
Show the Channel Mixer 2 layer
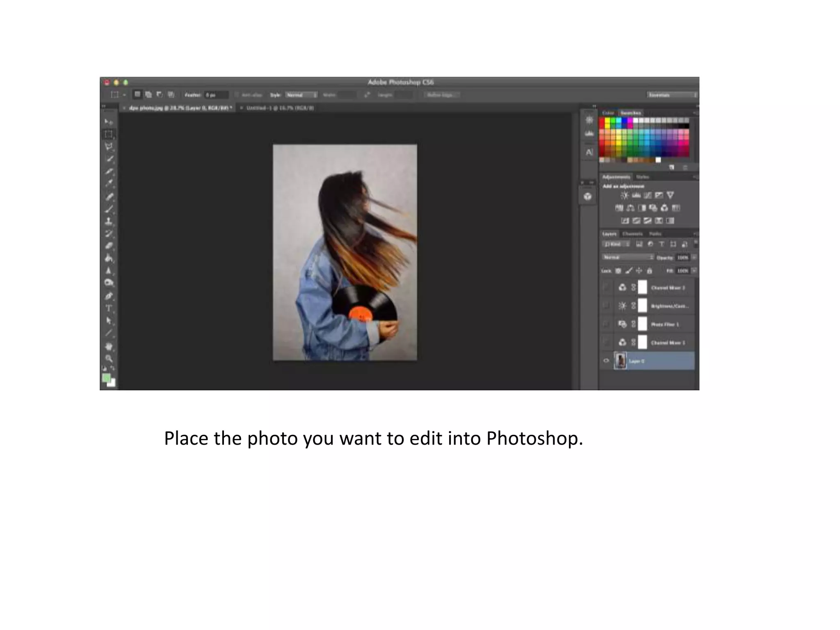click(606, 288)
